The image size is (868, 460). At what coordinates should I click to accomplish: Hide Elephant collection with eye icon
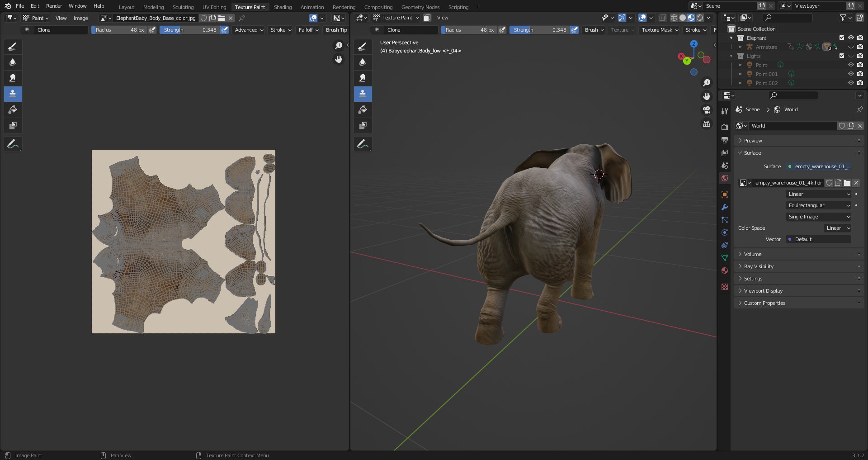[851, 38]
